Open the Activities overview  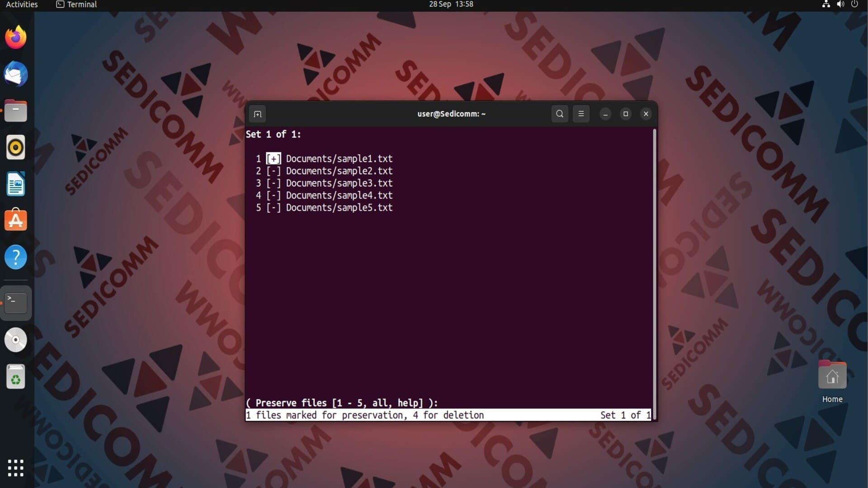click(x=22, y=5)
